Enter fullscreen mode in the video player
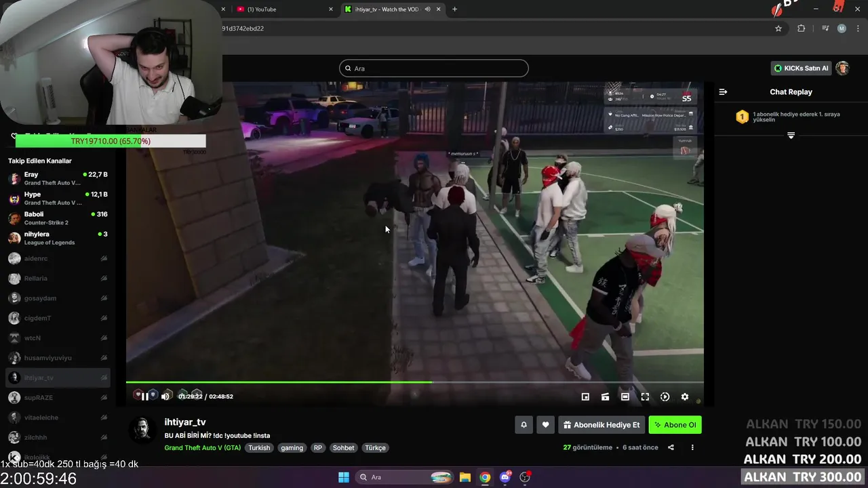Viewport: 868px width, 488px height. click(x=645, y=397)
